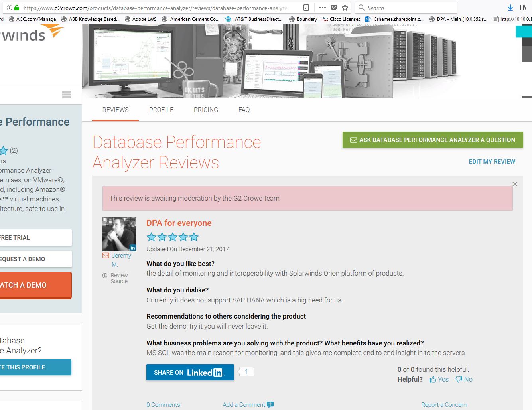532x410 pixels.
Task: Click the Solarwinds logo
Action: [x=32, y=34]
